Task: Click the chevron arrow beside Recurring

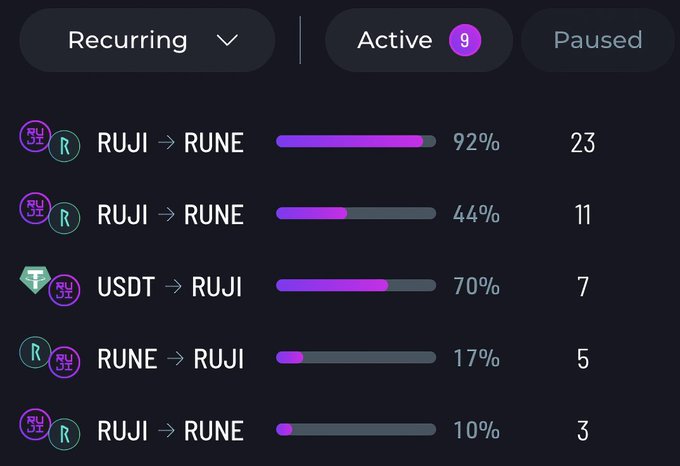Action: pyautogui.click(x=227, y=40)
